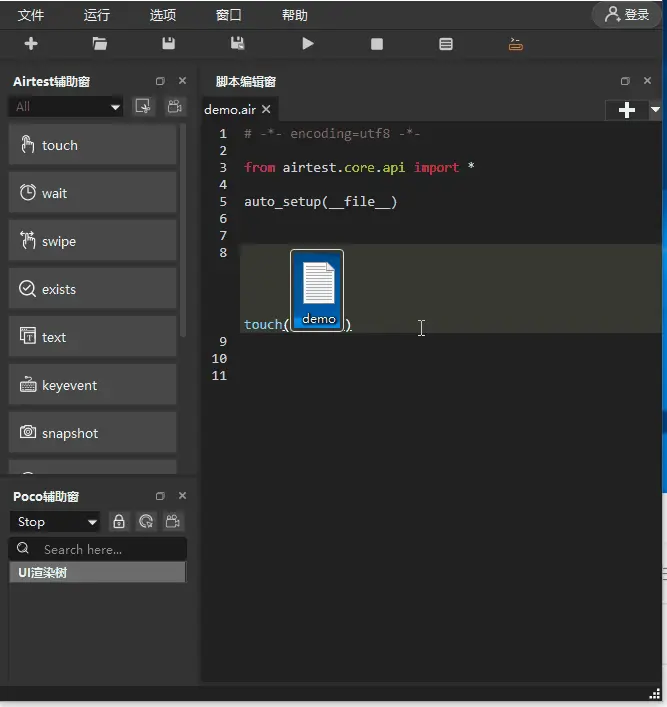
Task: Open the Poco Stop mode dropdown
Action: click(x=55, y=522)
